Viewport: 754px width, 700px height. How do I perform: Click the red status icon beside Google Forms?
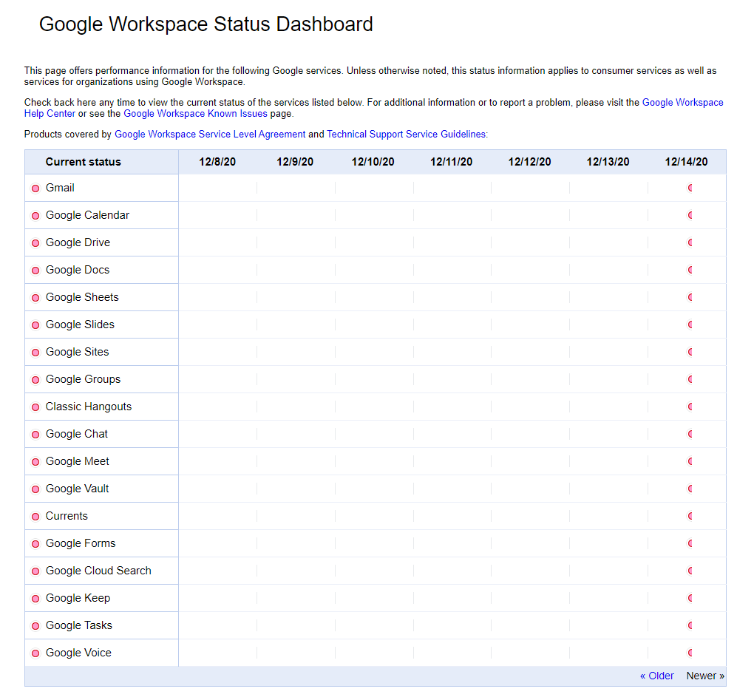(35, 544)
